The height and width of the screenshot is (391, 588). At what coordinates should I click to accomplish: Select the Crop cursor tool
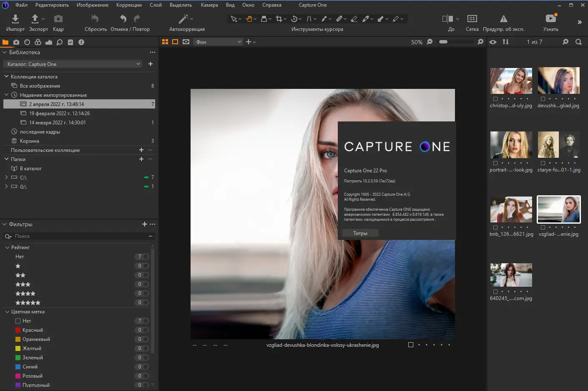click(279, 19)
